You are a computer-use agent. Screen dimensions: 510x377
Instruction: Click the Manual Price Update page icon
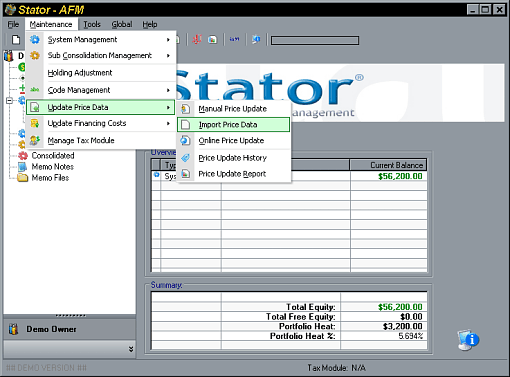pyautogui.click(x=185, y=109)
